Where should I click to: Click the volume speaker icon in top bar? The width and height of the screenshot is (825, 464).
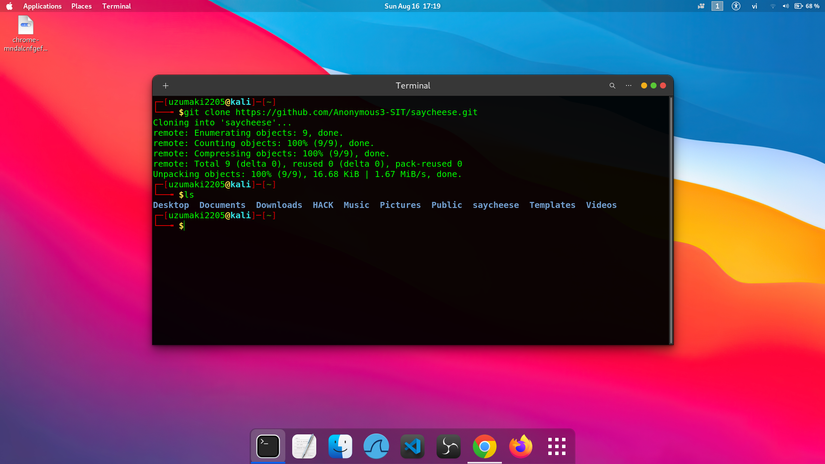pyautogui.click(x=784, y=6)
